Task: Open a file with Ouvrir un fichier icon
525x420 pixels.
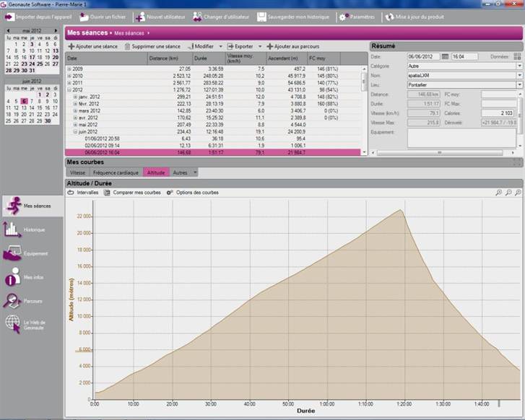Action: coord(84,17)
